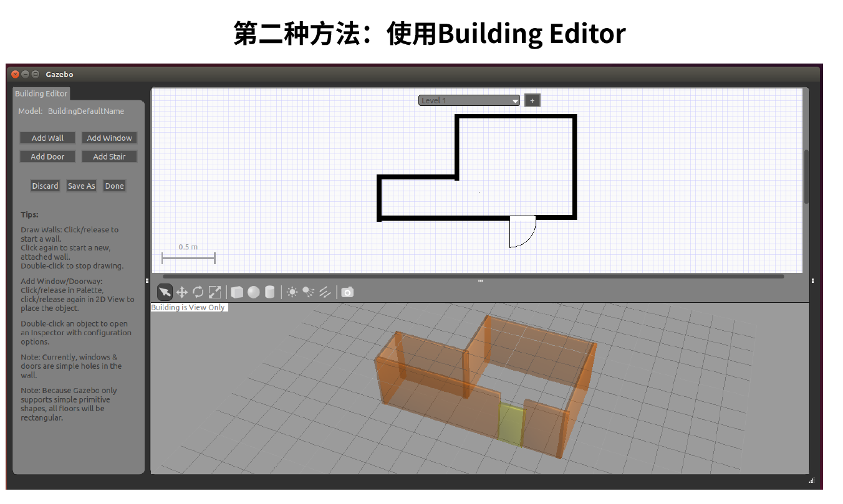Add a new level with the plus button
Screen dimensions: 843x504
532,100
